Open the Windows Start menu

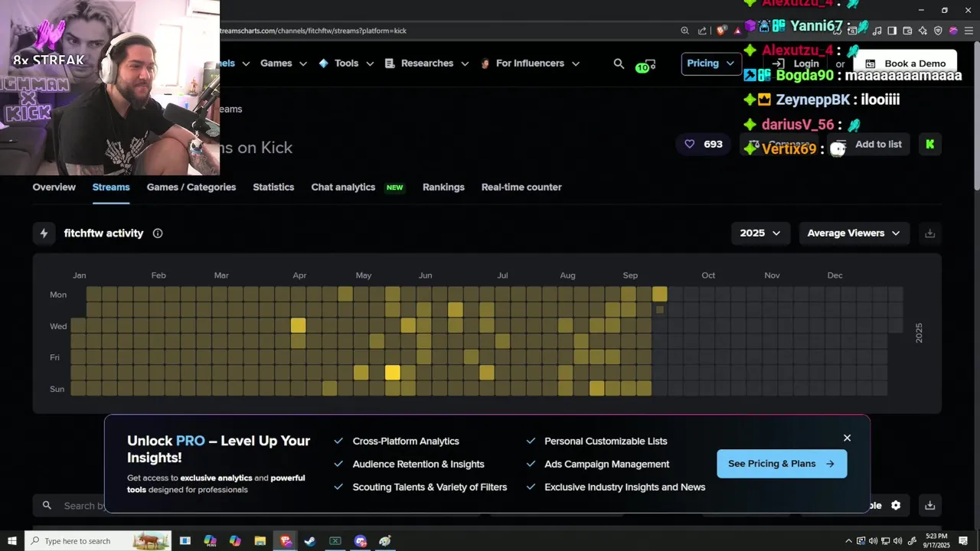click(11, 541)
